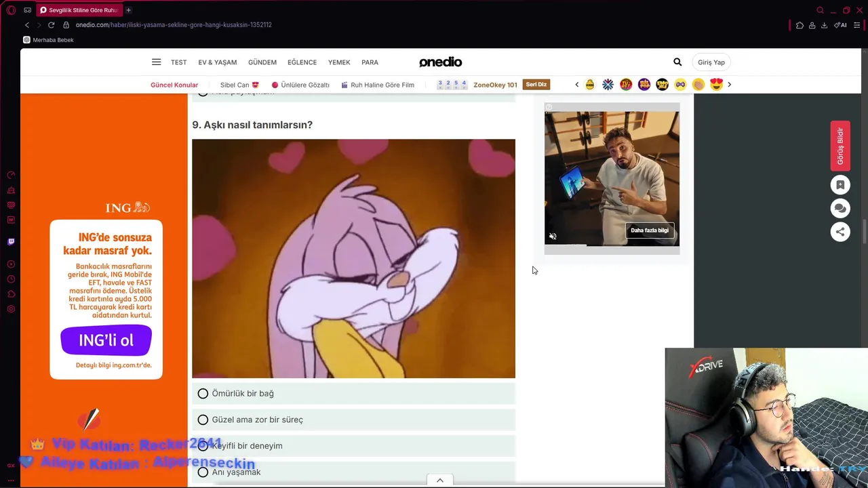Open the EV & YAŞAM menu
This screenshot has height=488, width=868.
pyautogui.click(x=218, y=62)
